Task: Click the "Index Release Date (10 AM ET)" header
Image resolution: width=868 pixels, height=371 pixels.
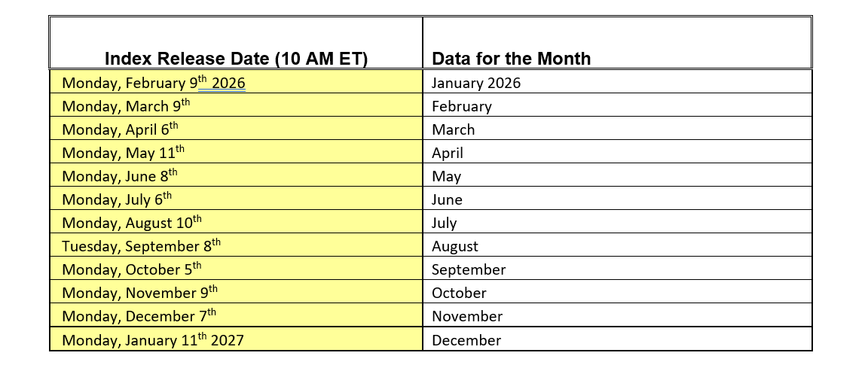Action: pos(235,59)
